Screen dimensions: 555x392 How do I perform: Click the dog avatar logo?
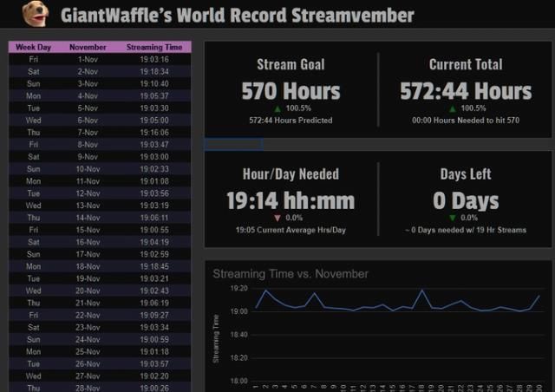coord(35,14)
